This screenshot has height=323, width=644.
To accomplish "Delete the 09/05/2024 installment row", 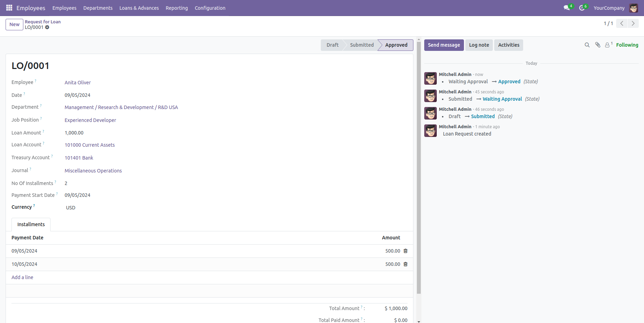I will 405,251.
